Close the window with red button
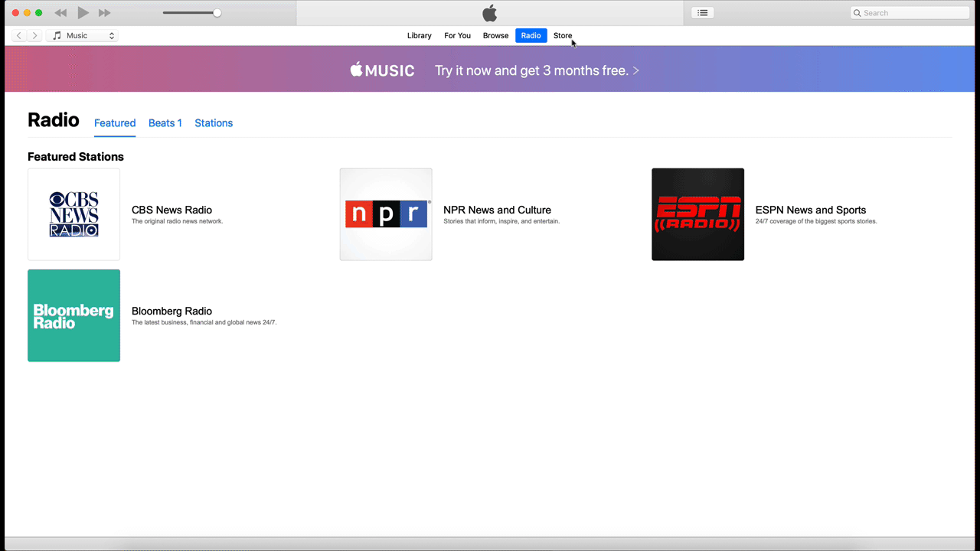This screenshot has width=980, height=551. coord(15,13)
